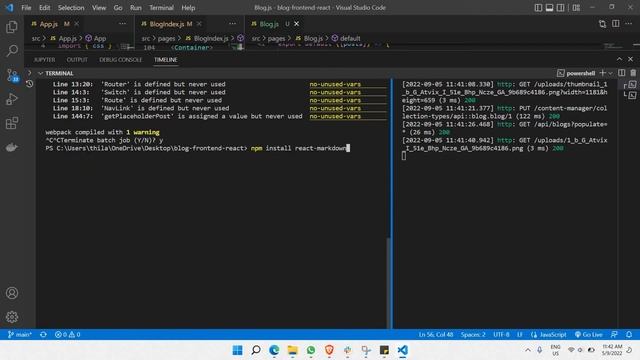Collapse the TERMINAL section
640x360 pixels.
click(x=40, y=73)
